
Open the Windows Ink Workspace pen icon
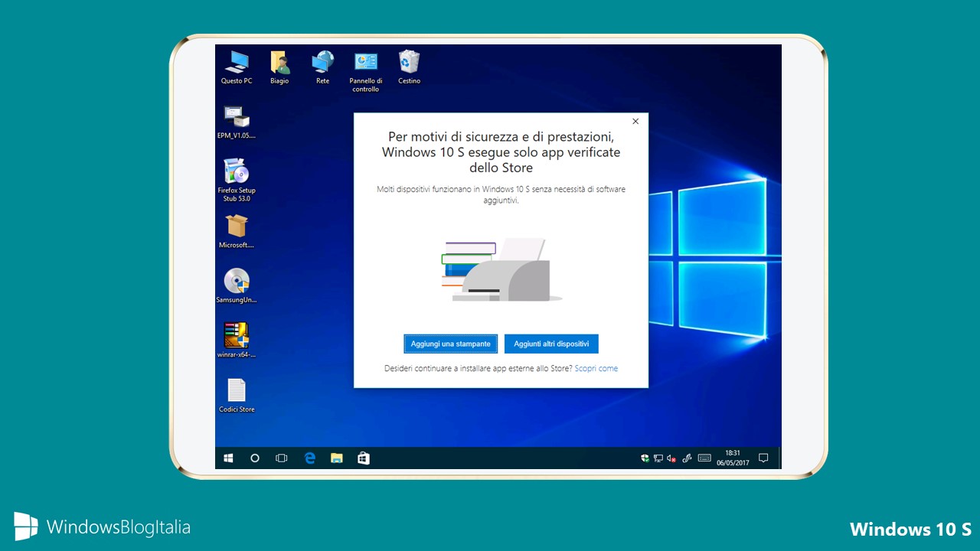pyautogui.click(x=687, y=458)
